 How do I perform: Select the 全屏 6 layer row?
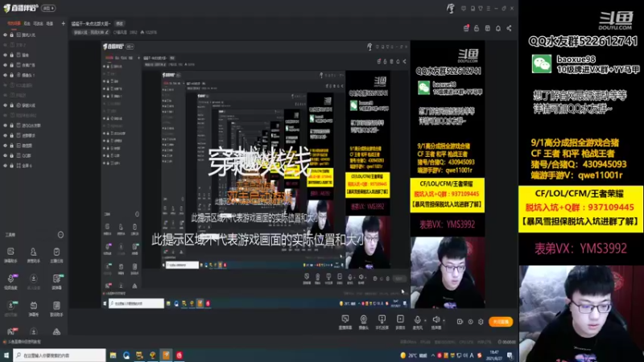[34, 166]
